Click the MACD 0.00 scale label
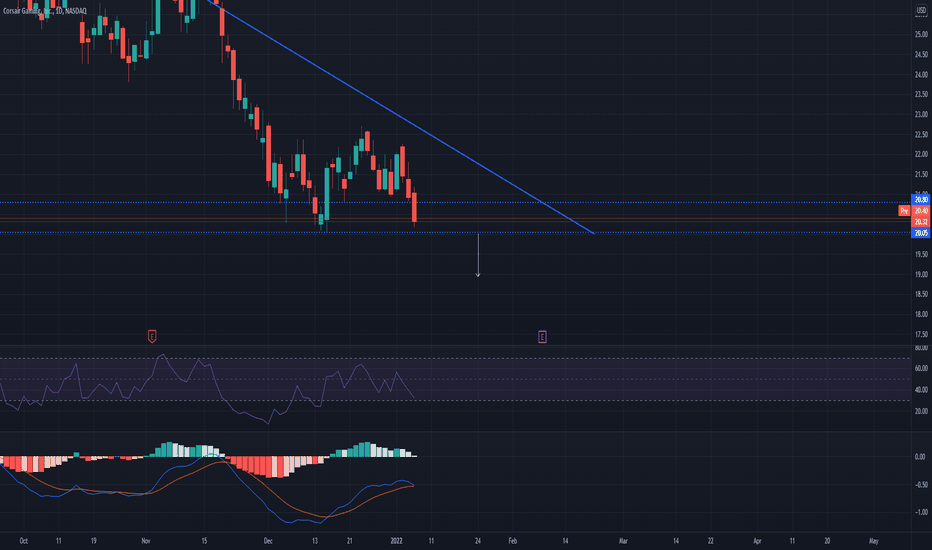 pyautogui.click(x=920, y=457)
